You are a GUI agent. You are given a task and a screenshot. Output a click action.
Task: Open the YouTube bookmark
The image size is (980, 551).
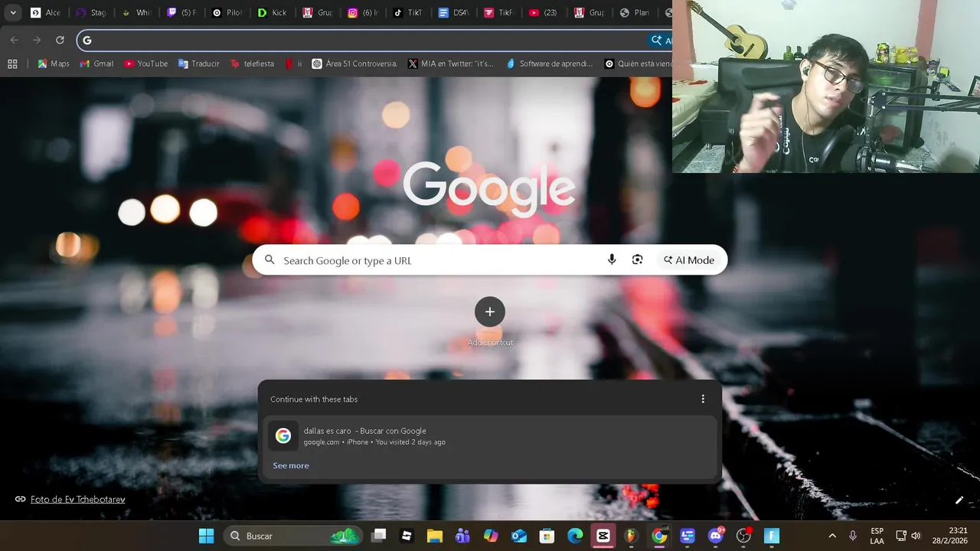[x=145, y=64]
